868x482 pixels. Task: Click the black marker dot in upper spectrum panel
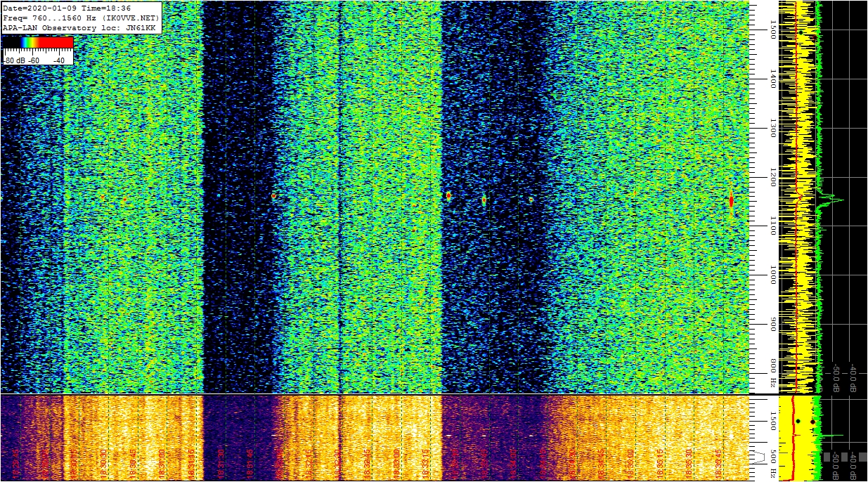tap(801, 32)
